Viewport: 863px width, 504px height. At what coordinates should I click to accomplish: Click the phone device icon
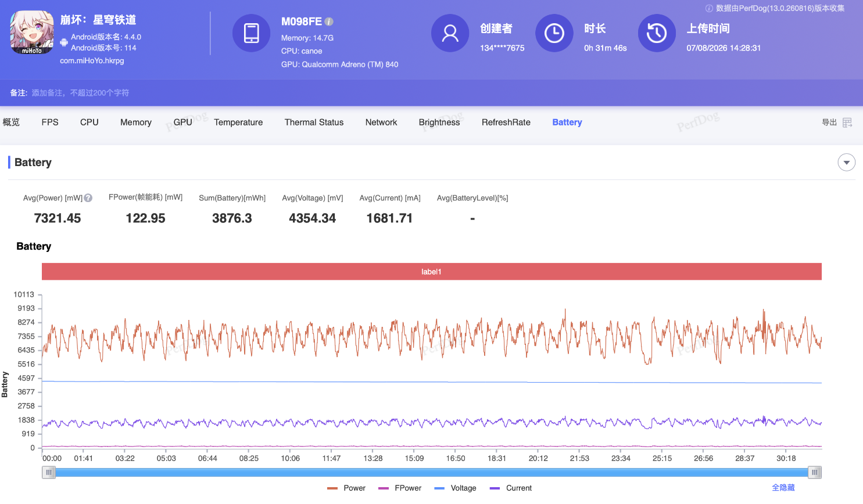pyautogui.click(x=252, y=33)
